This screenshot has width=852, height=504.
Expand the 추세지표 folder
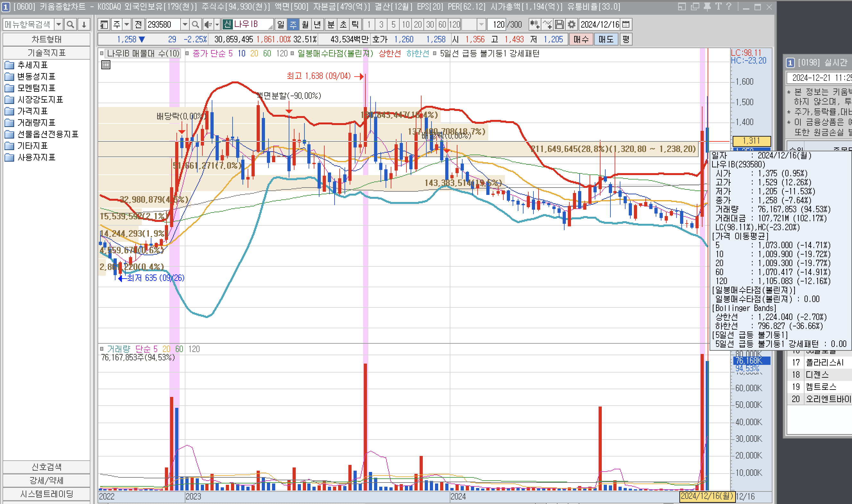coord(32,65)
